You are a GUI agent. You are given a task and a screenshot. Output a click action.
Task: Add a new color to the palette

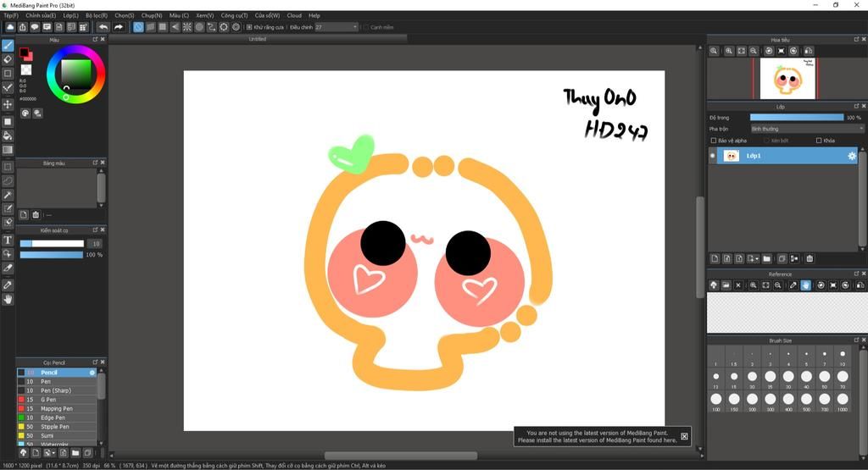pyautogui.click(x=24, y=214)
